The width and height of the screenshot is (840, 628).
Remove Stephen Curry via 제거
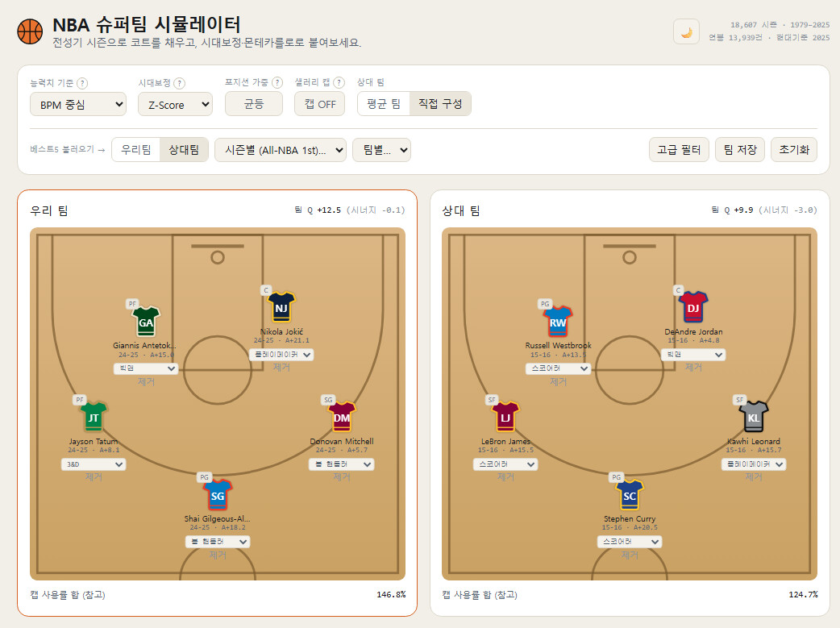coord(630,555)
